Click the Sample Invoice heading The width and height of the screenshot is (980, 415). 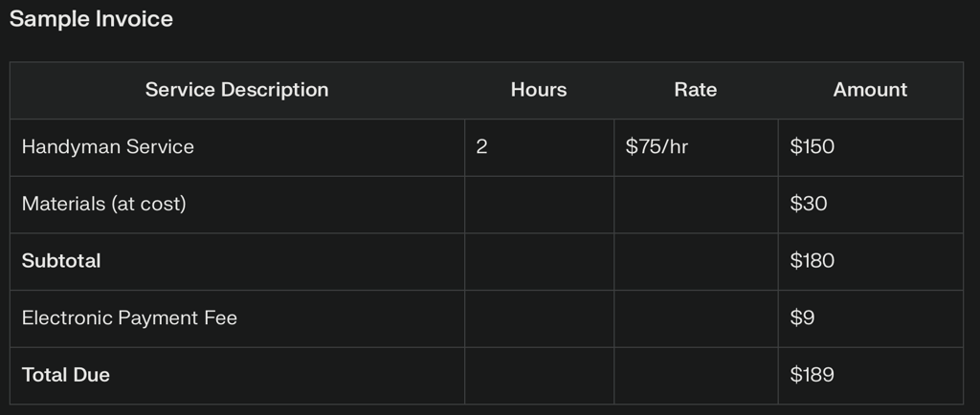click(91, 19)
